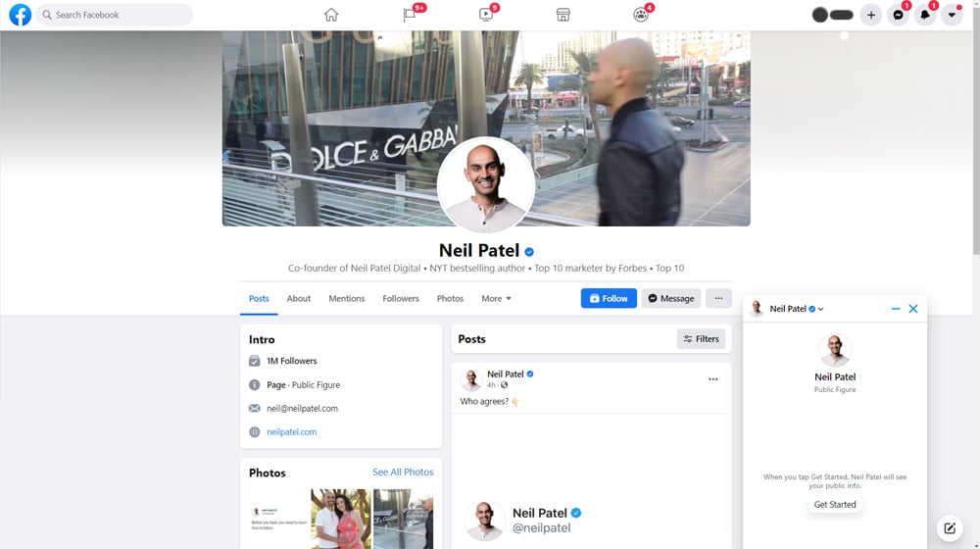Switch to the About tab
Screen dimensions: 980x549
299,299
